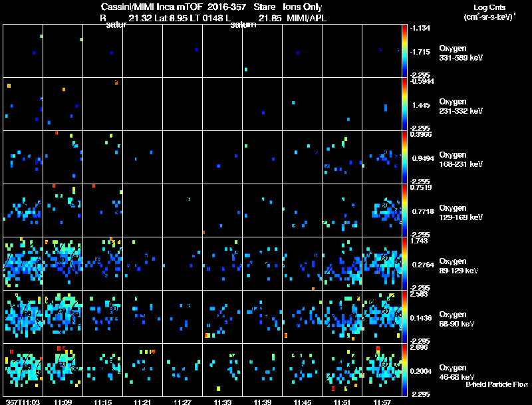
Task: Click the B-field Particle Flow label
Action: (497, 384)
